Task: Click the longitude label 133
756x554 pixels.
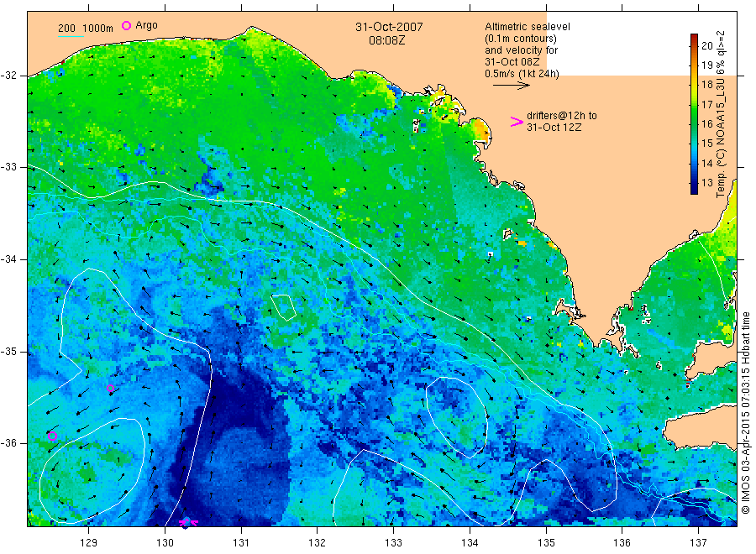Action: pos(393,543)
